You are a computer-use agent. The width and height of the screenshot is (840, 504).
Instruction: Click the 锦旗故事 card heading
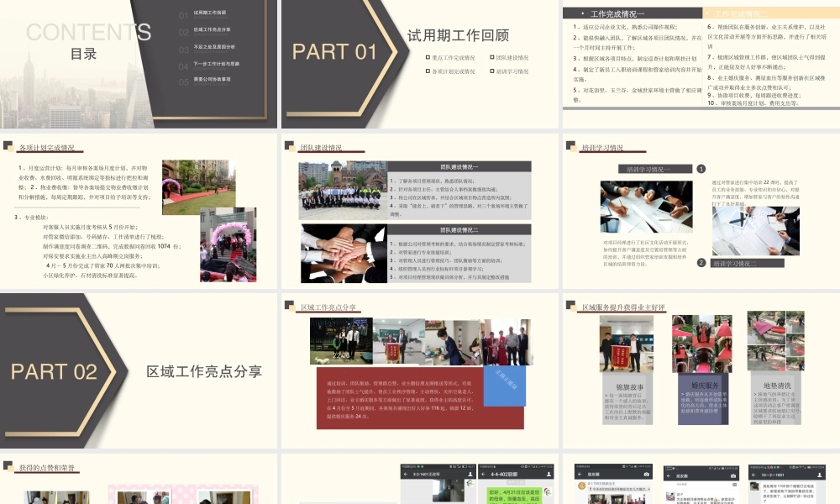click(x=629, y=386)
